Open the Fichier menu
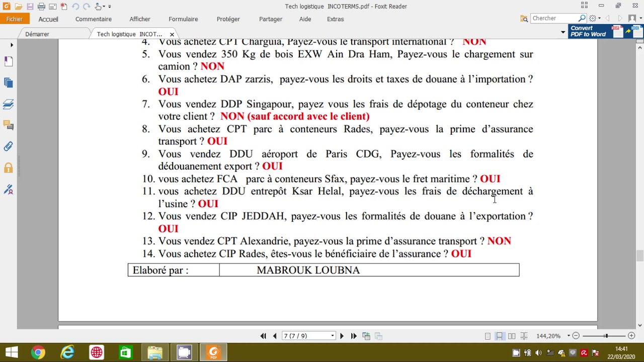 click(x=15, y=19)
